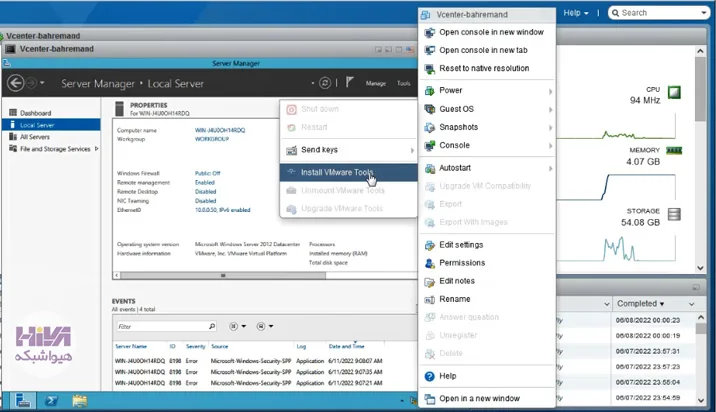This screenshot has height=412, width=716.
Task: Click the Open in a new window icon
Action: [x=429, y=399]
